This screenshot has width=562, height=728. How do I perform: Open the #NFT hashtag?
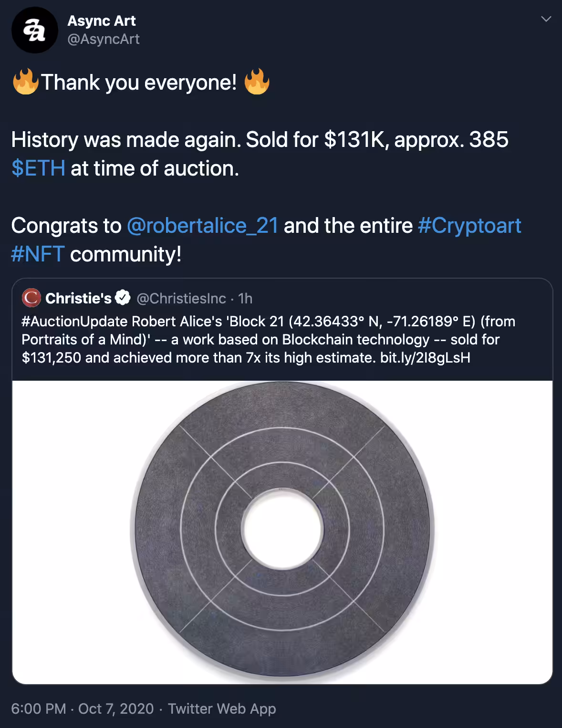[x=38, y=254]
